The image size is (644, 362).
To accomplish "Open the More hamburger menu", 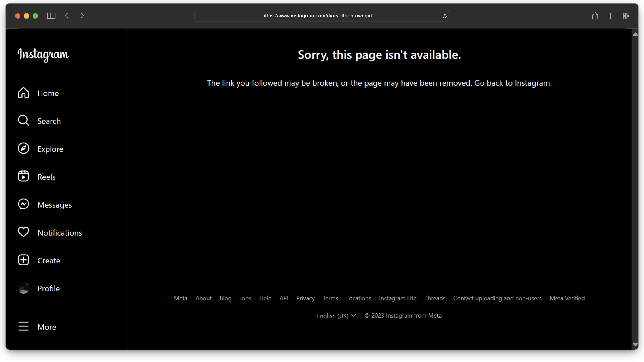I will pos(23,326).
